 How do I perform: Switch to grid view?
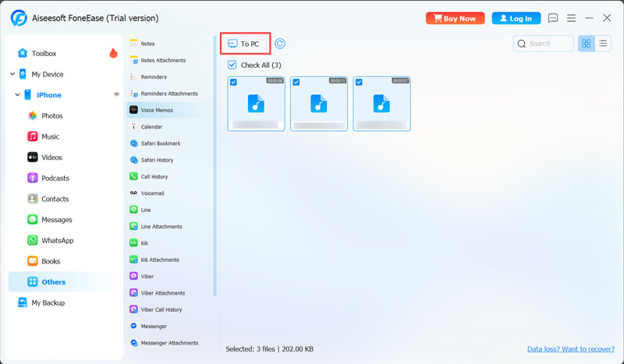(587, 44)
